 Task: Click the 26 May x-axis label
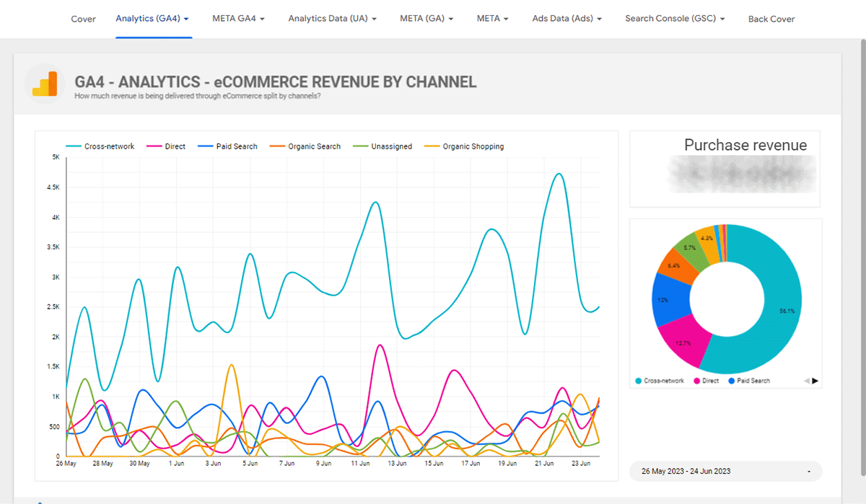tap(67, 464)
